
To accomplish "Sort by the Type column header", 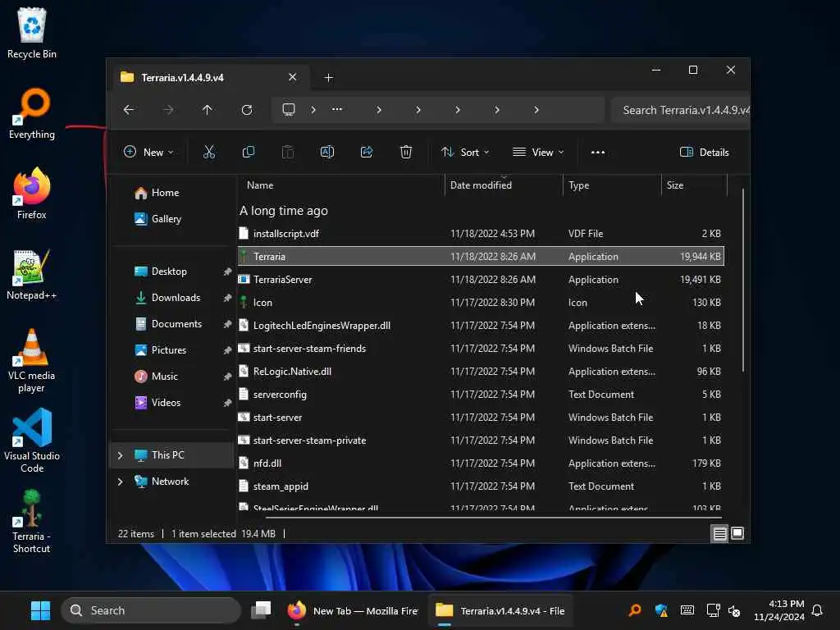I will coord(612,185).
